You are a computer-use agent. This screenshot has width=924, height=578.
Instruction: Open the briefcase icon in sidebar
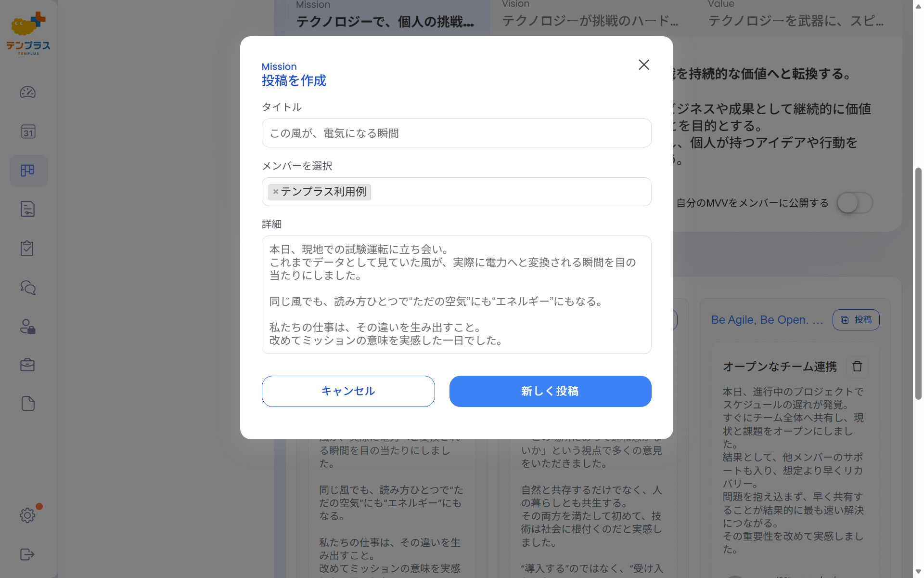pos(28,365)
